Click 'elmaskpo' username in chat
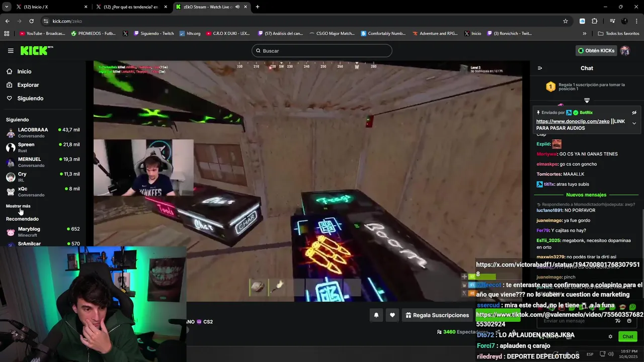 point(547,164)
